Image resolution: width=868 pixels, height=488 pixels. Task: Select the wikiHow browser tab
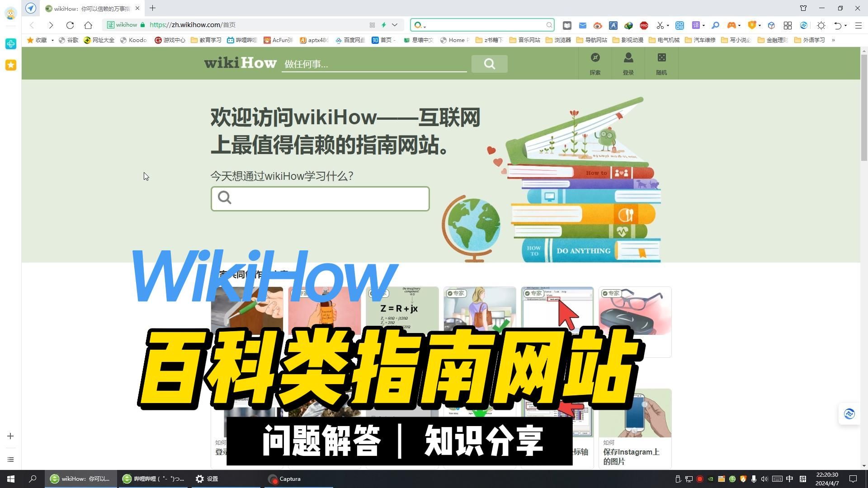[93, 8]
